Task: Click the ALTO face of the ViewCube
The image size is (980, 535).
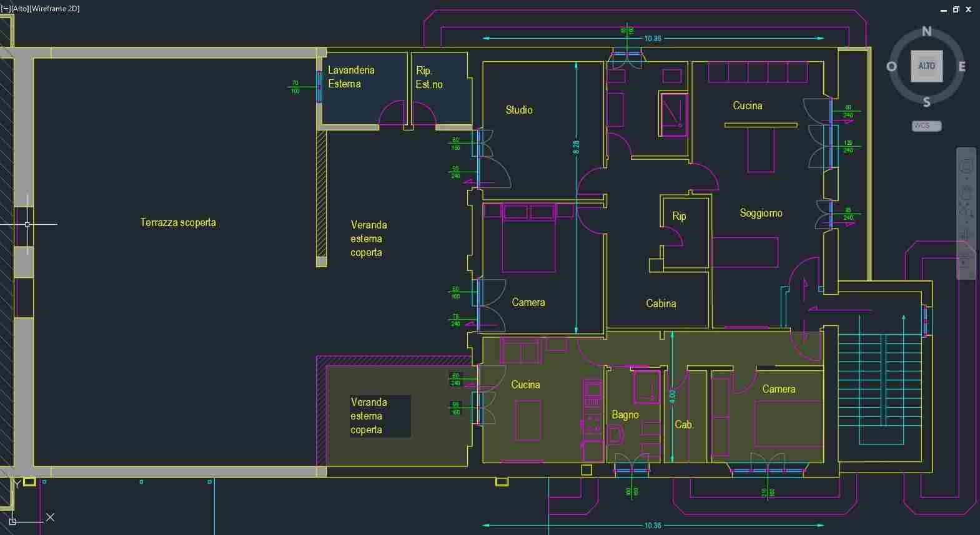Action: 926,66
